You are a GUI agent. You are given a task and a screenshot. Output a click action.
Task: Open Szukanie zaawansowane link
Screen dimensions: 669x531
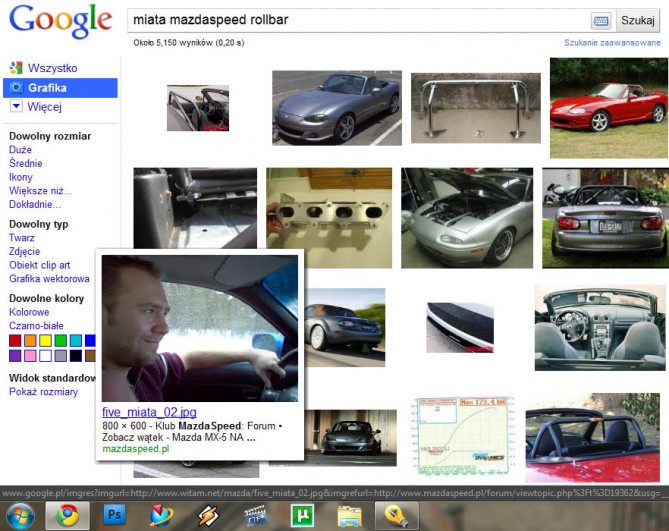pos(612,43)
